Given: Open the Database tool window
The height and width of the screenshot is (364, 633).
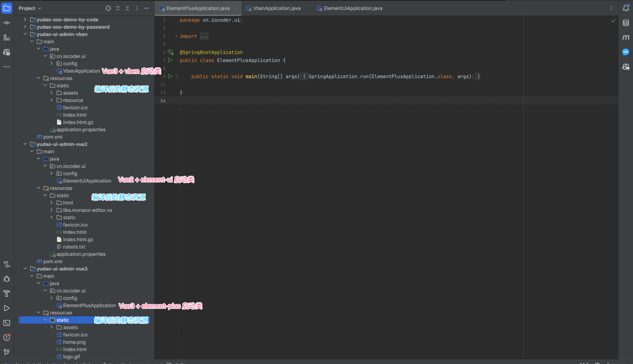Looking at the screenshot, I should 626,23.
